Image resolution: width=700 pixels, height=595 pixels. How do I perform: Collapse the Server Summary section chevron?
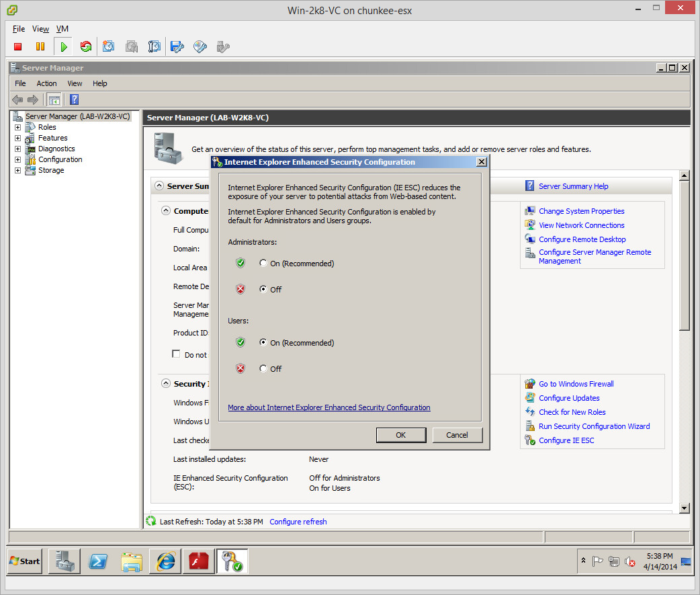[x=159, y=186]
